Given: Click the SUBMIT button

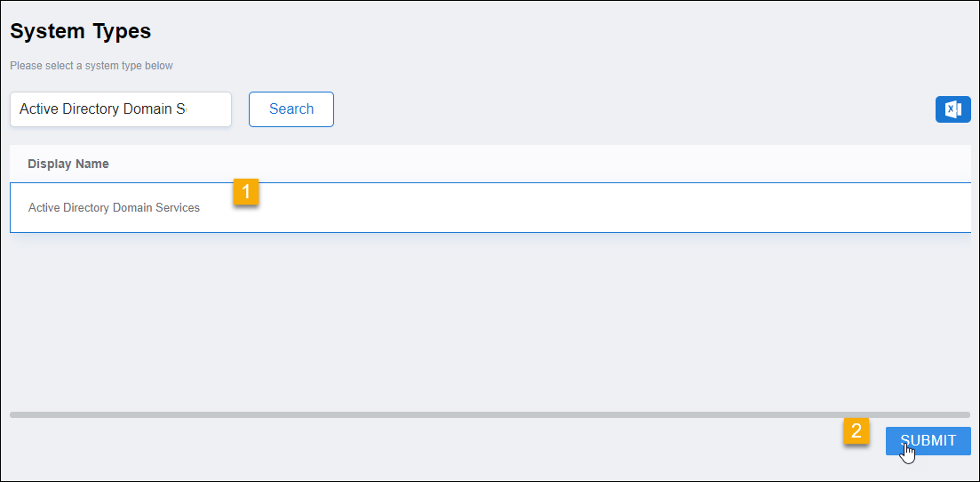Looking at the screenshot, I should [x=928, y=440].
